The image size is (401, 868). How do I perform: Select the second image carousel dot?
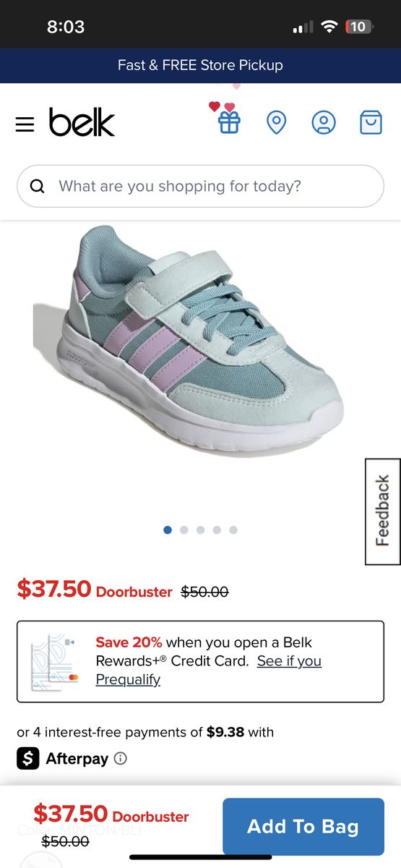click(x=184, y=529)
